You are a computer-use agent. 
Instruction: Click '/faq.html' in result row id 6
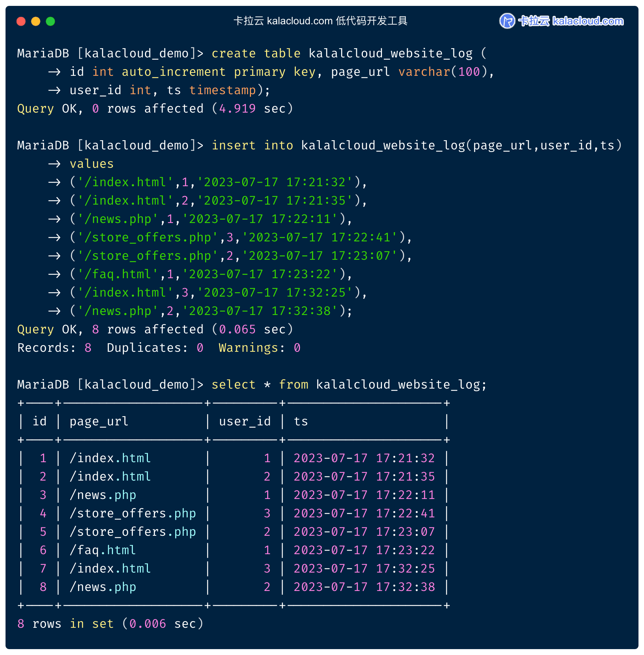pyautogui.click(x=103, y=550)
